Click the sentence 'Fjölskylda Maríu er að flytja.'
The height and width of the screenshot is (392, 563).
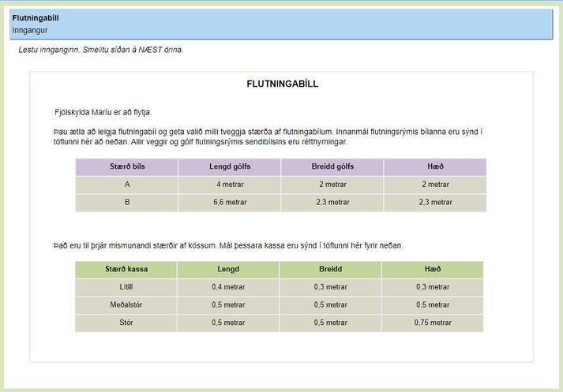tap(103, 112)
